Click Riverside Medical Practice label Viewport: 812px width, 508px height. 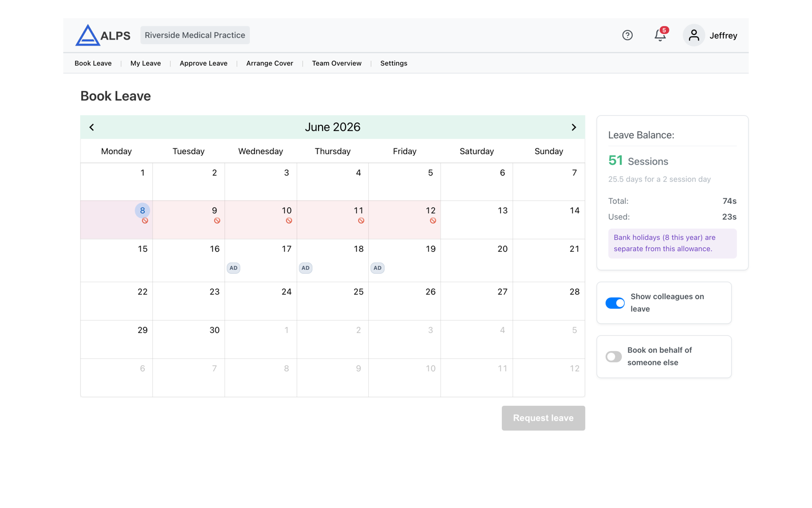195,35
